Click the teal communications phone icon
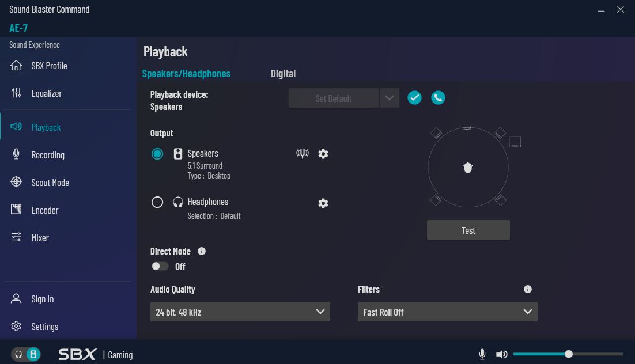The height and width of the screenshot is (364, 635). point(438,97)
